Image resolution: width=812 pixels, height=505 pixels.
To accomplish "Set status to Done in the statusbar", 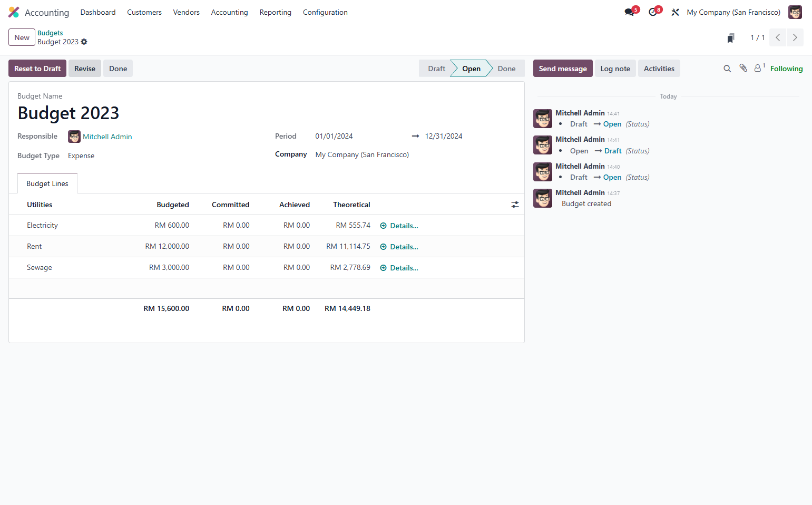I will pos(507,69).
